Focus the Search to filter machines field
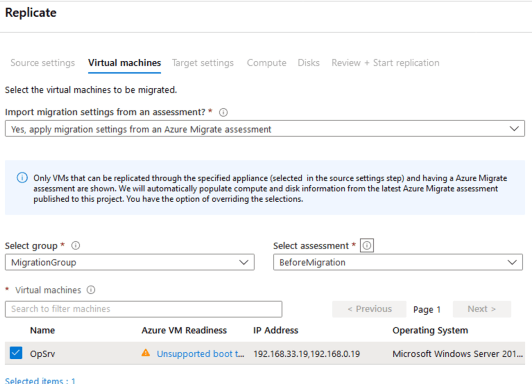The width and height of the screenshot is (532, 384). [144, 309]
